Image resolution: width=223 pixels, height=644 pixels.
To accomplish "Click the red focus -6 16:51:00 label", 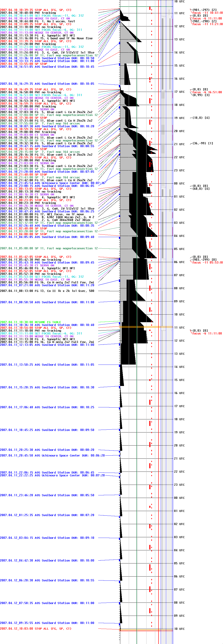I will coord(207,92).
